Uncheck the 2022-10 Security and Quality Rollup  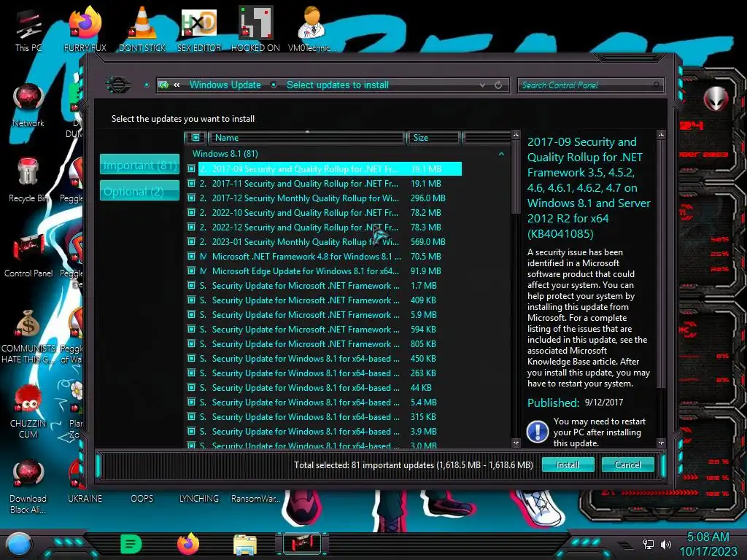point(191,212)
